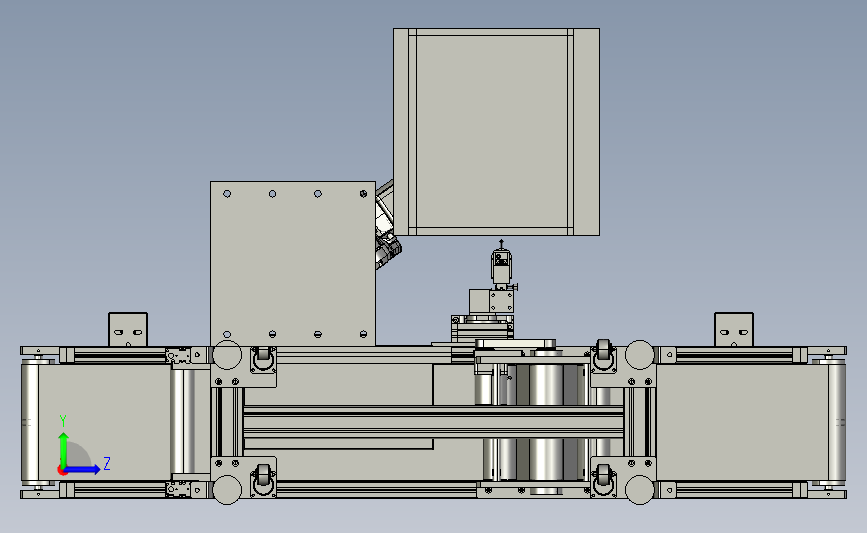The height and width of the screenshot is (533, 867).
Task: Select the camera unit below the large enclosure
Action: 501,268
